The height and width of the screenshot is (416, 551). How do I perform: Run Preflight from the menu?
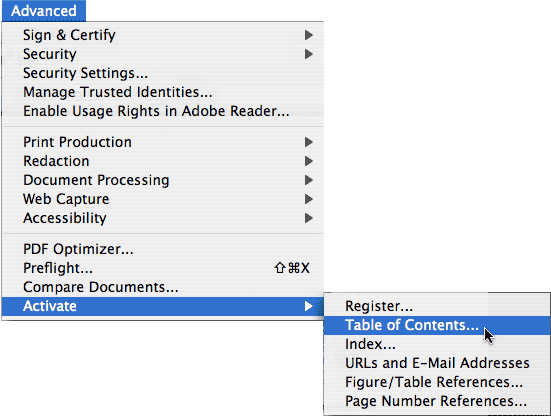(163, 268)
